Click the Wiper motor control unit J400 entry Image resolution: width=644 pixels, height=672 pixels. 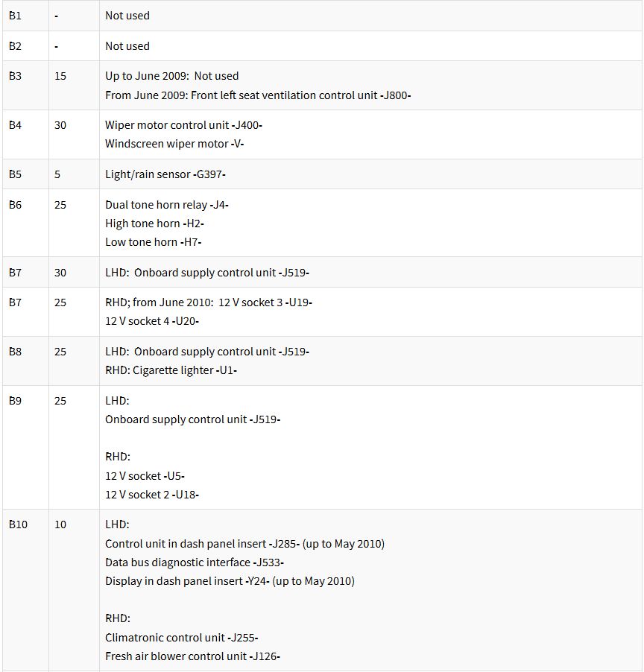click(183, 124)
